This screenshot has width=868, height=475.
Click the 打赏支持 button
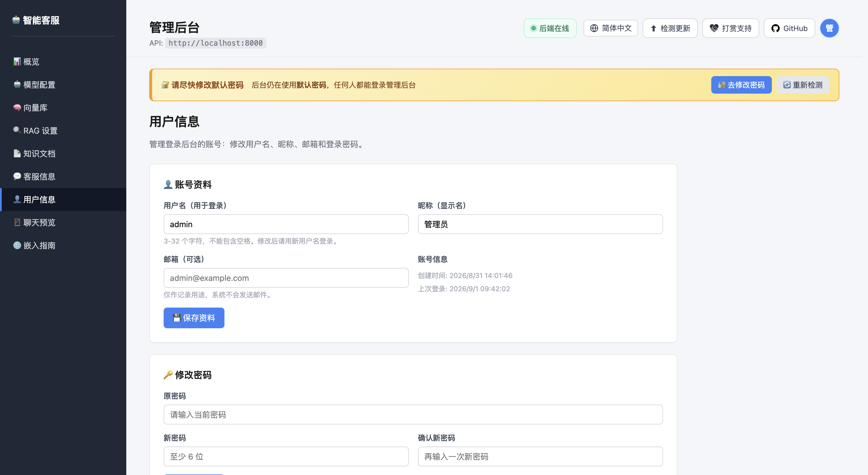pos(731,28)
